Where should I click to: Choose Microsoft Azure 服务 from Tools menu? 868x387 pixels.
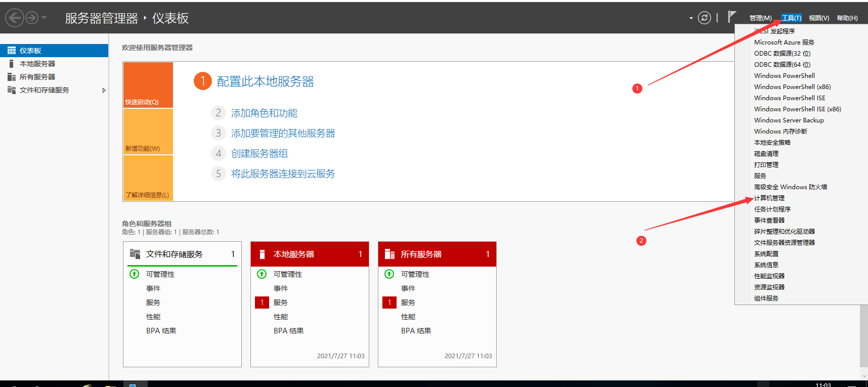784,42
